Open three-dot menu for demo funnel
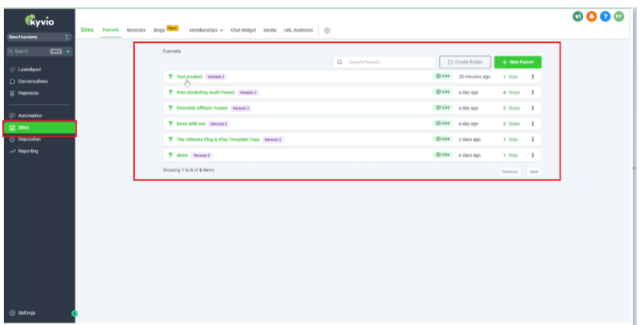 pos(532,155)
